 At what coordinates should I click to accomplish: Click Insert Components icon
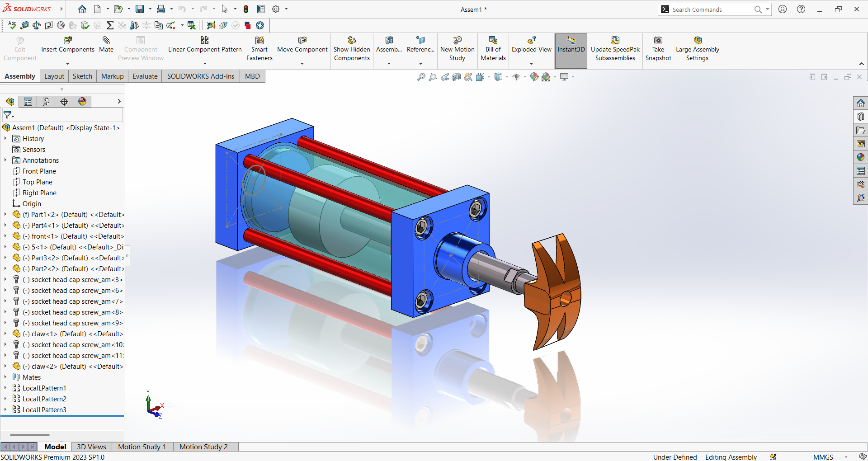pyautogui.click(x=68, y=40)
